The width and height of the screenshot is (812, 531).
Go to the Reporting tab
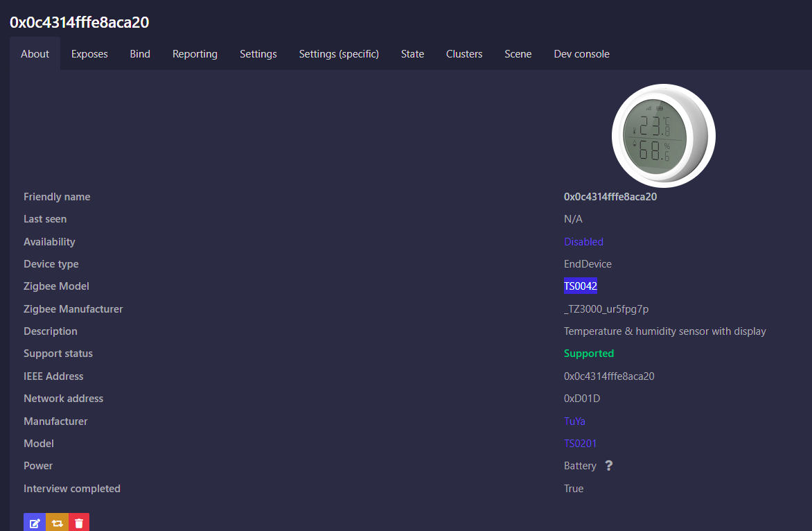[195, 54]
